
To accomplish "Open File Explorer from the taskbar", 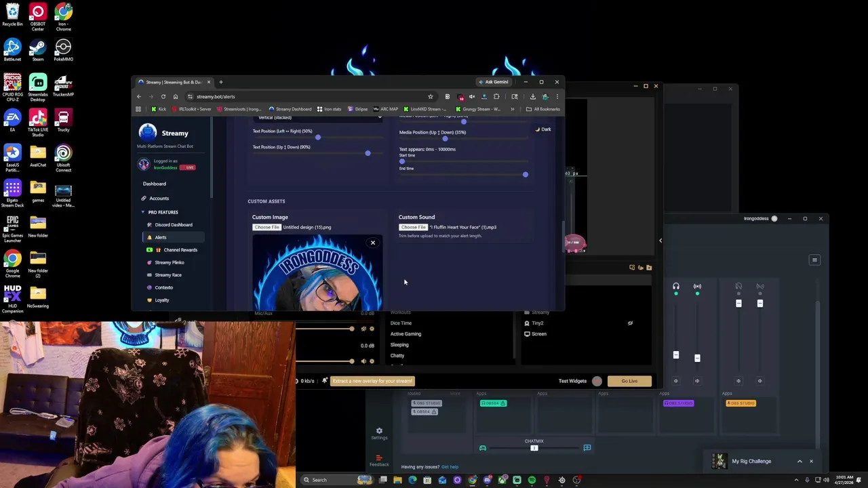I will (397, 480).
